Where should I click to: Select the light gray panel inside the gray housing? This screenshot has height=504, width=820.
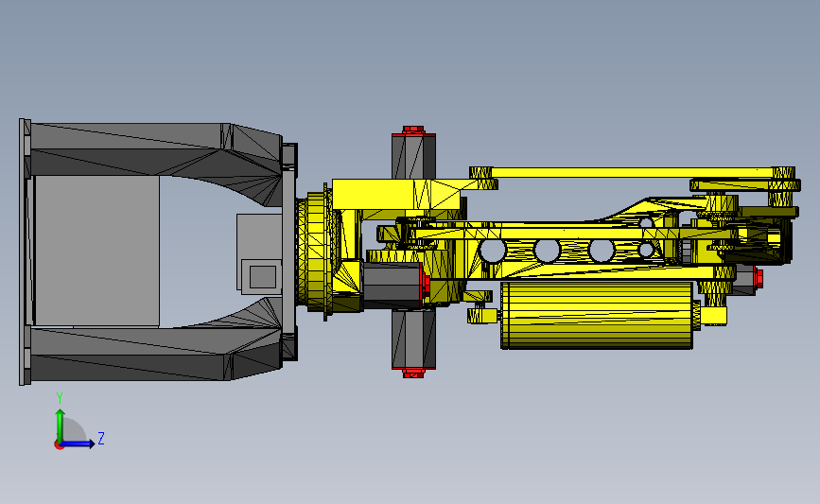pyautogui.click(x=97, y=251)
